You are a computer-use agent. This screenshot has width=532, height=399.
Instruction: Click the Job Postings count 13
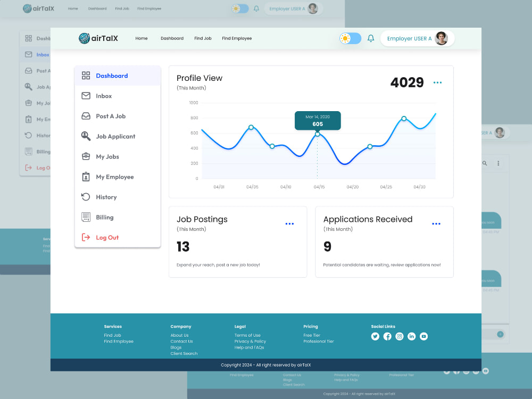(183, 247)
